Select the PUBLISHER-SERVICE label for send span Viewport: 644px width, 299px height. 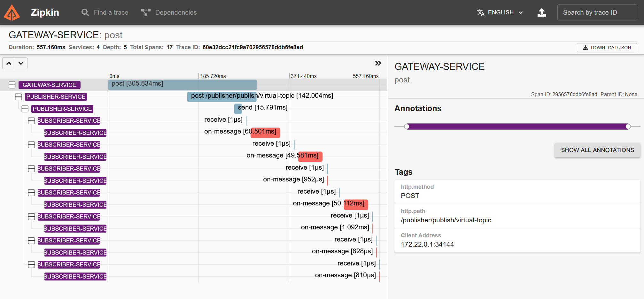pos(62,109)
